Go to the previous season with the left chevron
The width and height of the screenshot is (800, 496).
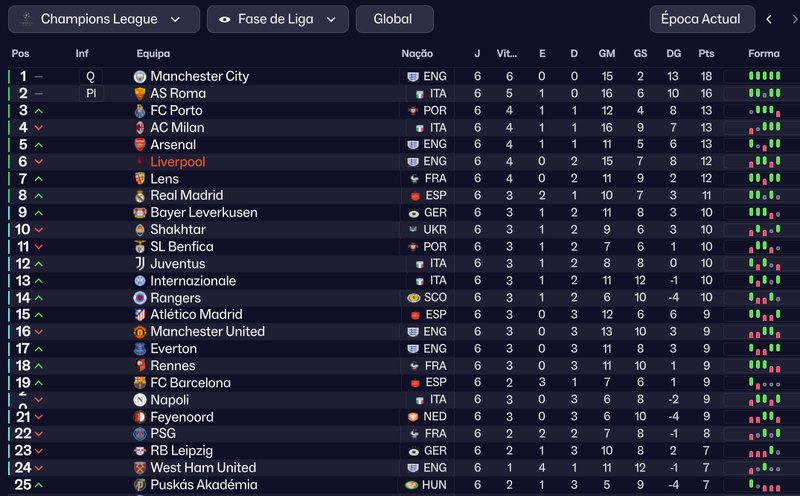769,19
